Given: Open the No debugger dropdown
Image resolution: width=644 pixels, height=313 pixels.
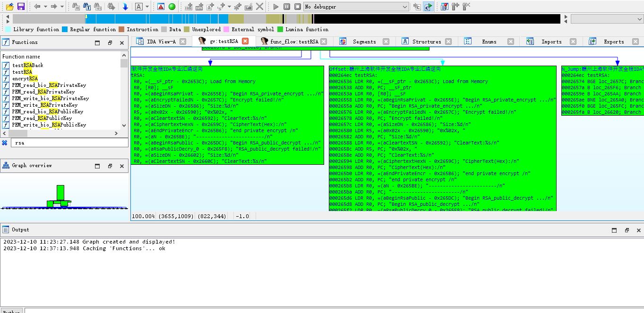Looking at the screenshot, I should coord(356,7).
